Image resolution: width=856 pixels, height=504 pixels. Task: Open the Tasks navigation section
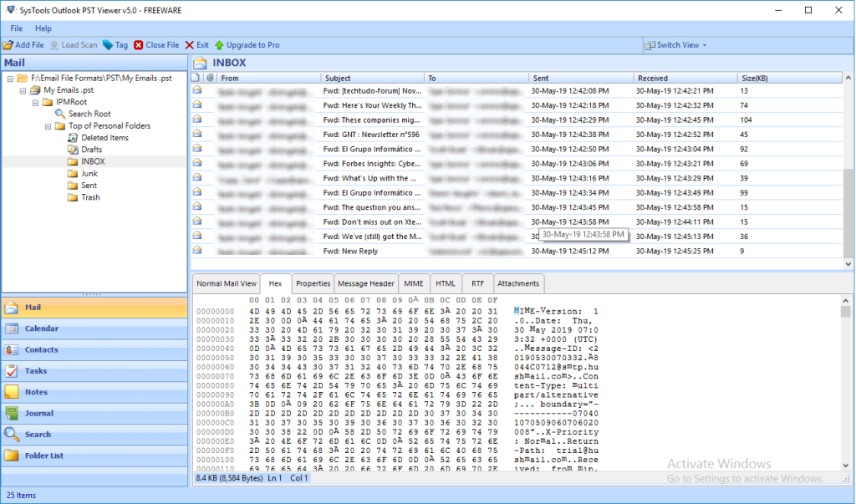pyautogui.click(x=94, y=371)
